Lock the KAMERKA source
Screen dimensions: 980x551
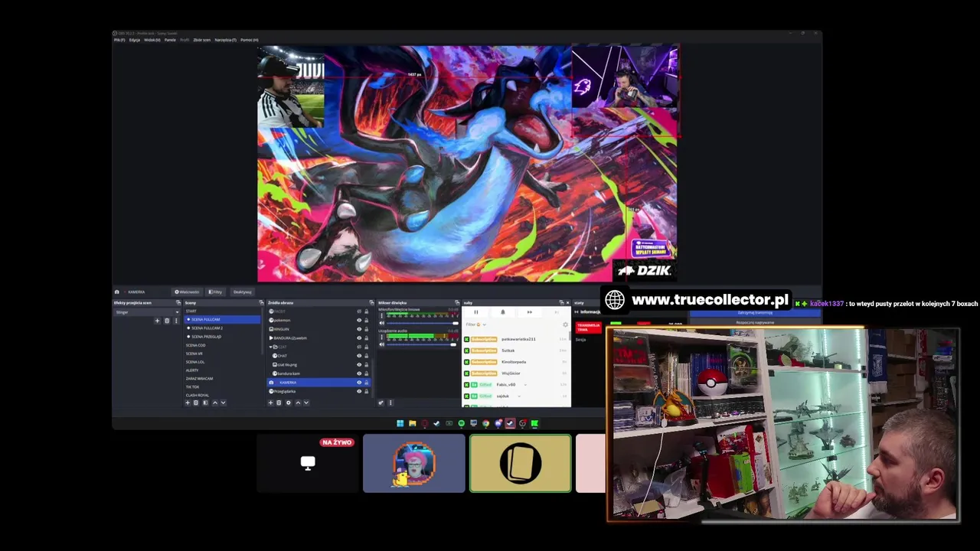[367, 383]
